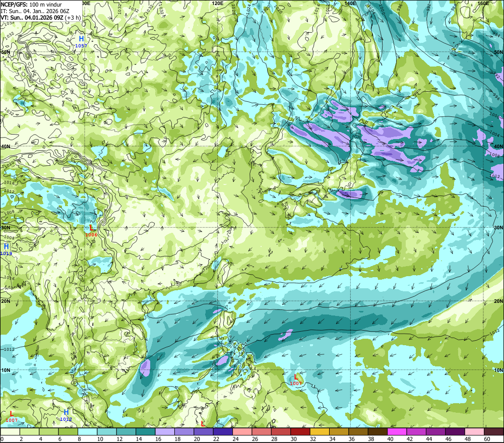This screenshot has height=443, width=504.
Task: Click the red L low-pressure marker labeled 1006
Action: click(x=91, y=228)
